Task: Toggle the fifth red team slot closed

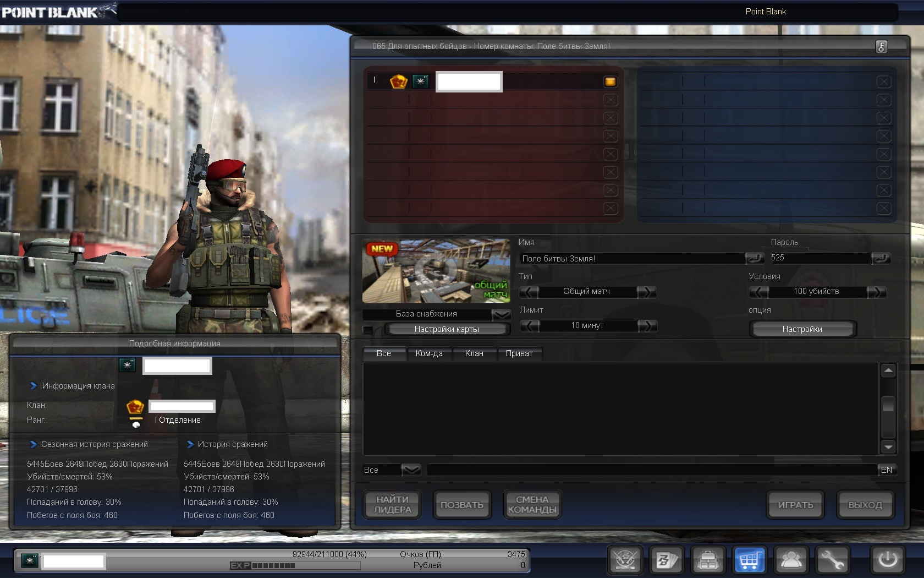Action: 610,154
